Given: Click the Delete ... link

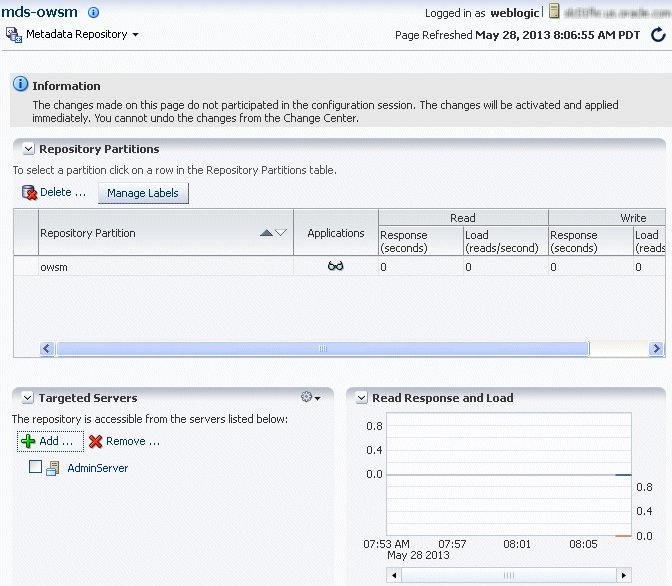Looking at the screenshot, I should click(63, 192).
